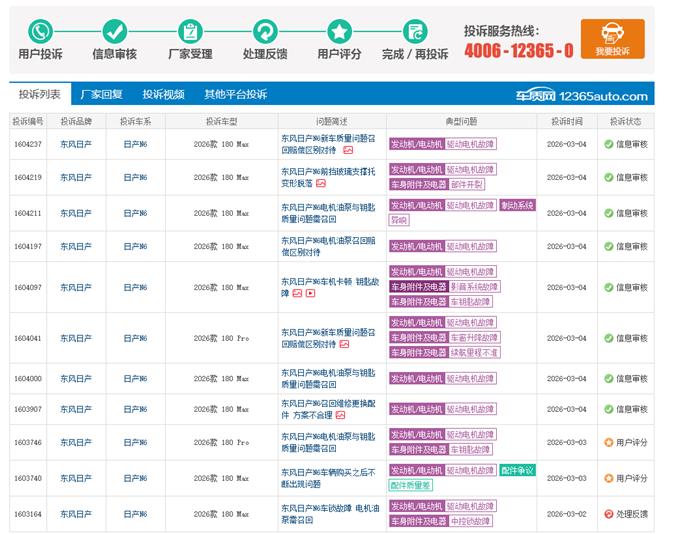Click the 完成/再投诉 step icon

(415, 31)
